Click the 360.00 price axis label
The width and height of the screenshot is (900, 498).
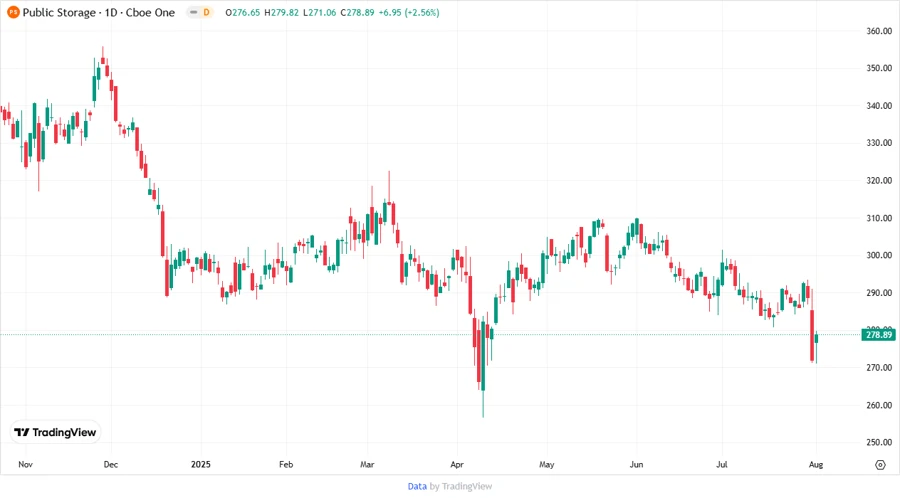[x=879, y=31]
